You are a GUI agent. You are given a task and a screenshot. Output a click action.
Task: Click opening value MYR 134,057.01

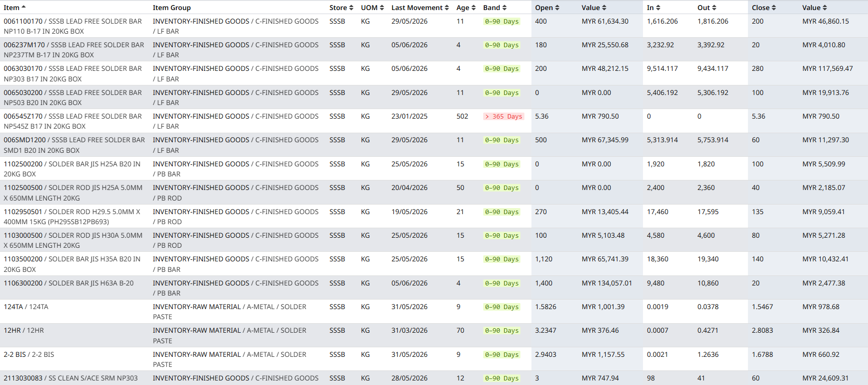click(607, 283)
